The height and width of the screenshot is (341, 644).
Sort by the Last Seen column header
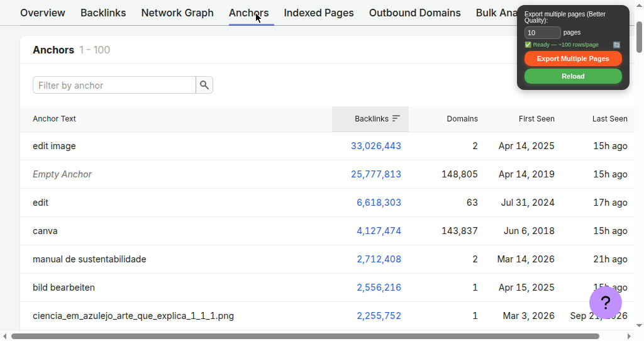(x=609, y=119)
